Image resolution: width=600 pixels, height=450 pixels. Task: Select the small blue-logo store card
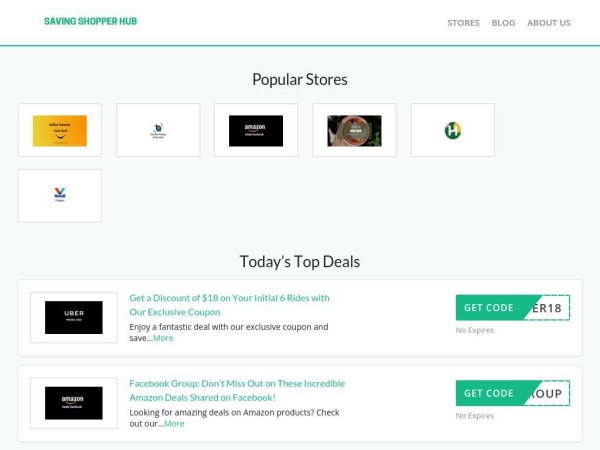point(158,130)
